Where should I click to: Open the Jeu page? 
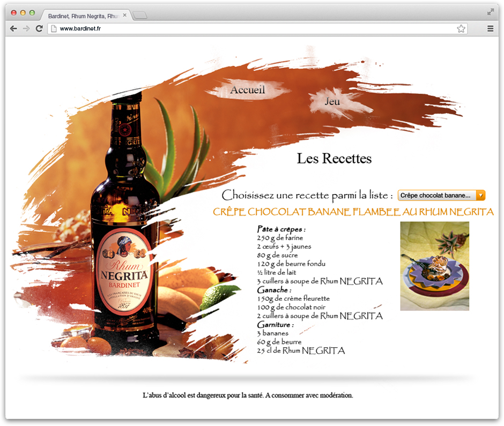pyautogui.click(x=332, y=101)
